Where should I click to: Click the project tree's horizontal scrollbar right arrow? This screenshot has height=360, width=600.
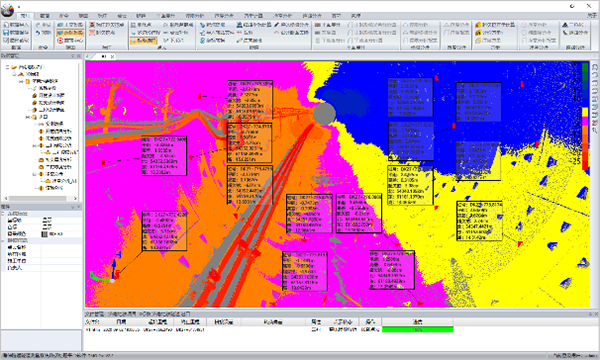(75, 199)
